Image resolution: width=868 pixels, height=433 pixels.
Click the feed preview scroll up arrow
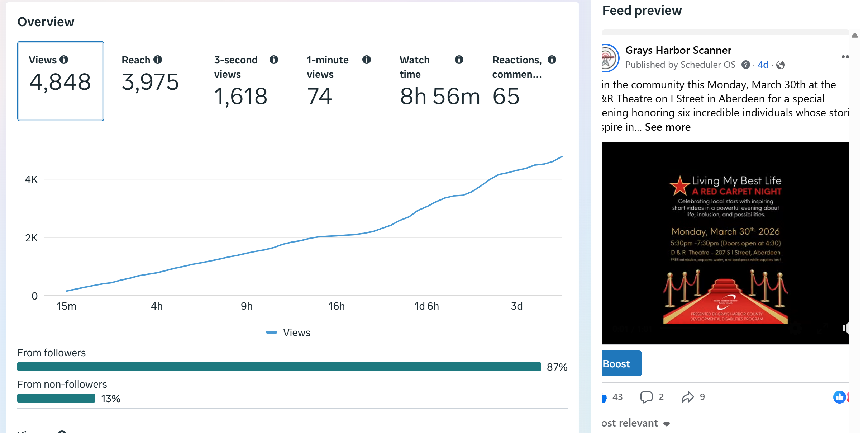(x=855, y=35)
